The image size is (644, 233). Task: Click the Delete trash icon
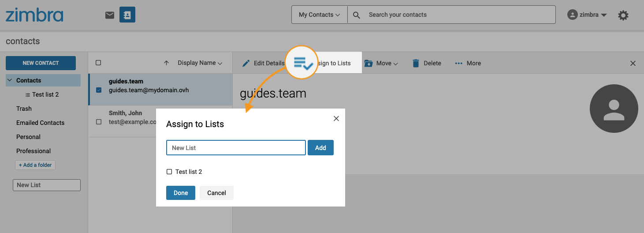tap(416, 63)
